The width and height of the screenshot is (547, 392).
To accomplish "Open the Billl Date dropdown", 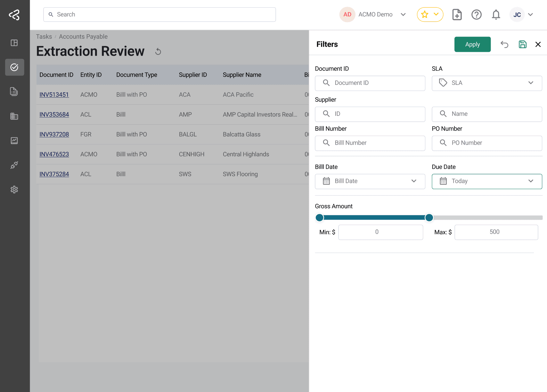I will click(370, 181).
